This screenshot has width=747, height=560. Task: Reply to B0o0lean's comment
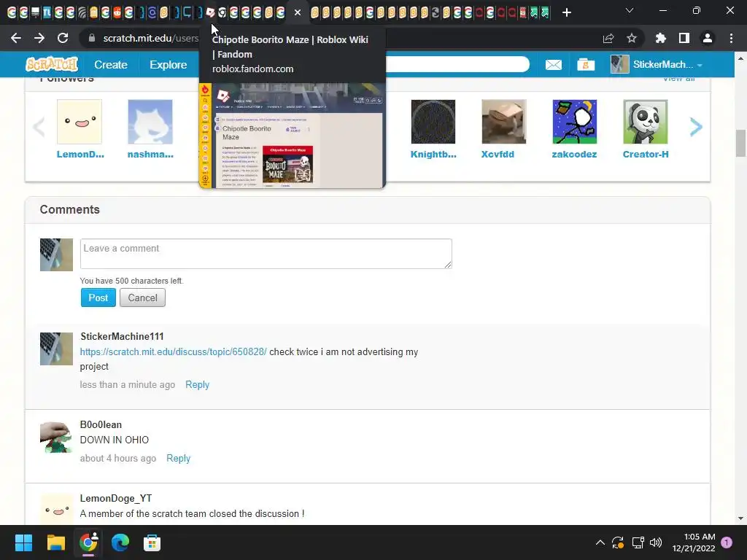click(178, 458)
